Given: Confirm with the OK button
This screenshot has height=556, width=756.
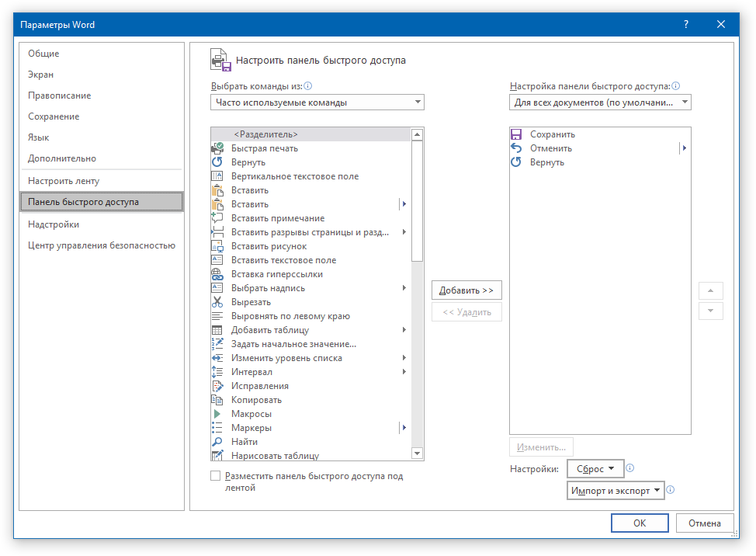Looking at the screenshot, I should tap(639, 523).
